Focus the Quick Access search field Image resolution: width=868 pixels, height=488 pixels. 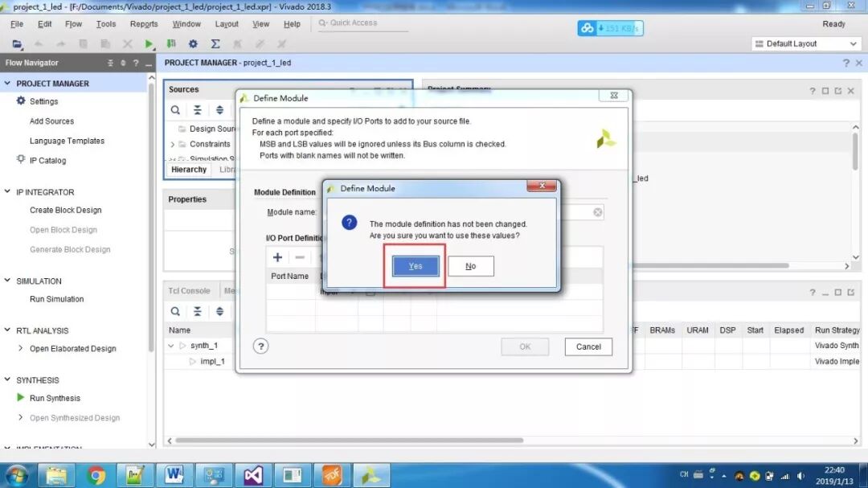point(363,23)
